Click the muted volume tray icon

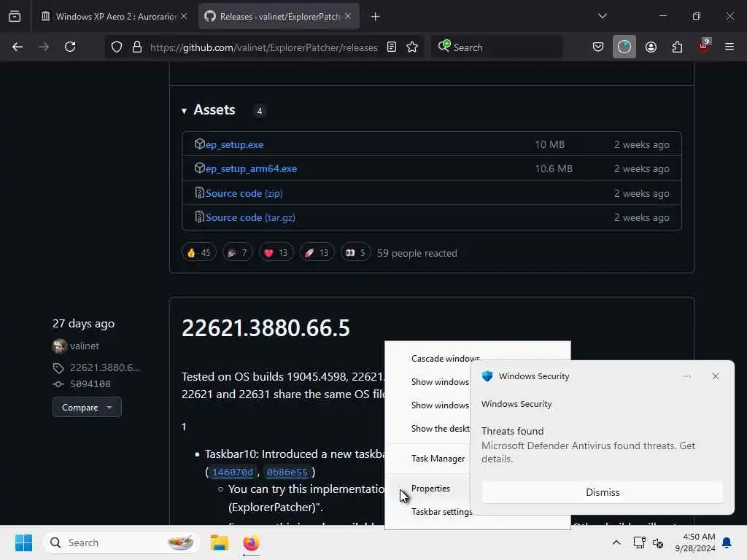(658, 542)
